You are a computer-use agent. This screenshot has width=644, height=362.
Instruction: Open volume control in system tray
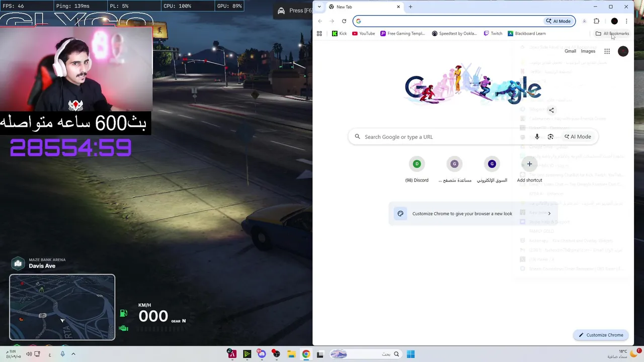(29, 354)
